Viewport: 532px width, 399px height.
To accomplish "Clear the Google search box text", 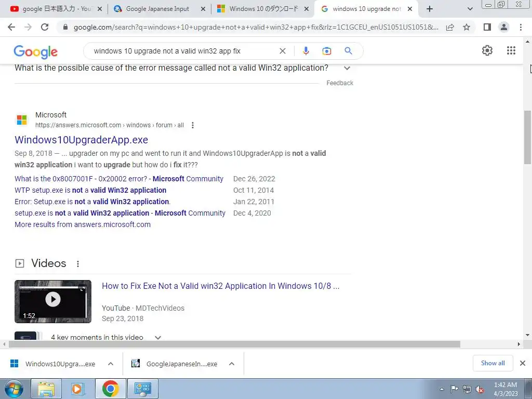I will point(282,51).
